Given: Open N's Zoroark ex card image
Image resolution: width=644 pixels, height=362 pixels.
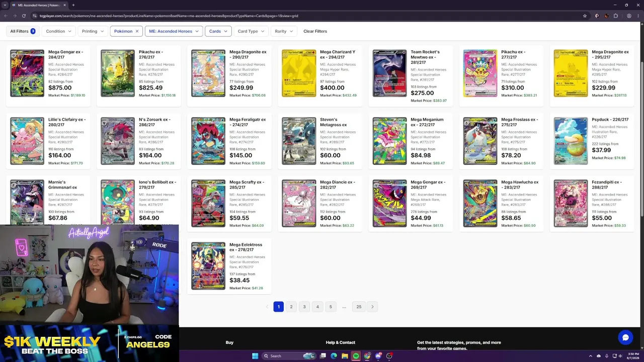Looking at the screenshot, I should [118, 141].
